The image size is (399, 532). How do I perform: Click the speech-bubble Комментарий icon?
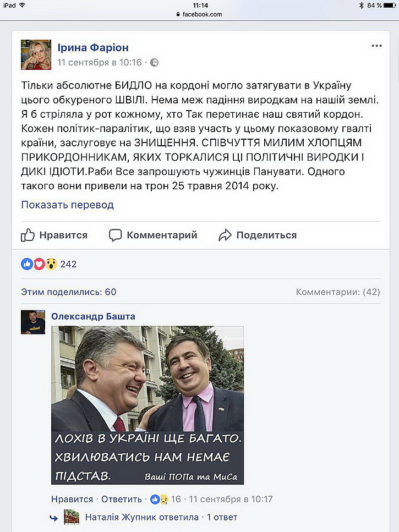pos(116,235)
